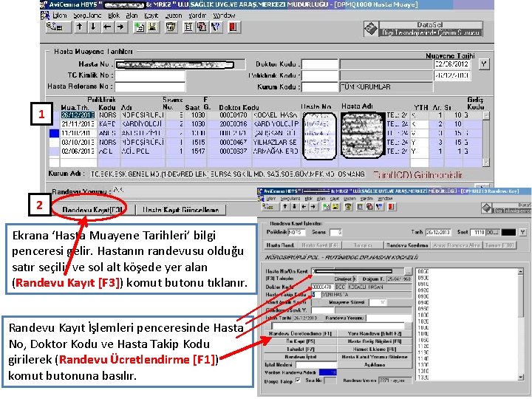Image resolution: width=532 pixels, height=399 pixels.
Task: Click red exit door icon in Randevu Kayıt toolbar
Action: tap(391, 206)
